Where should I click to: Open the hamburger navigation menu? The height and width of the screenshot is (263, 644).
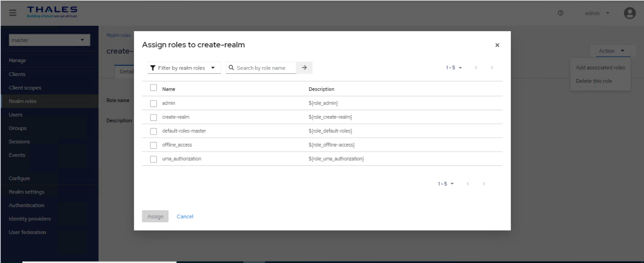pyautogui.click(x=13, y=13)
